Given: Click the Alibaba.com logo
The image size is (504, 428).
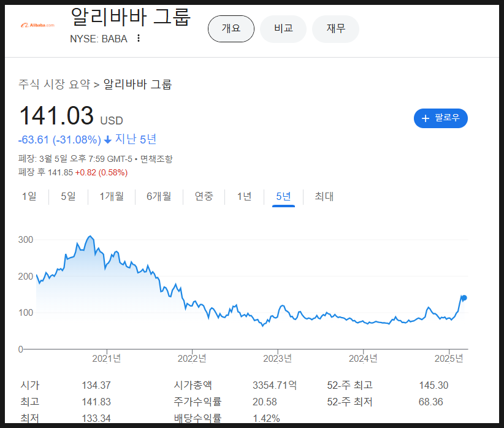Looking at the screenshot, I should [x=37, y=25].
